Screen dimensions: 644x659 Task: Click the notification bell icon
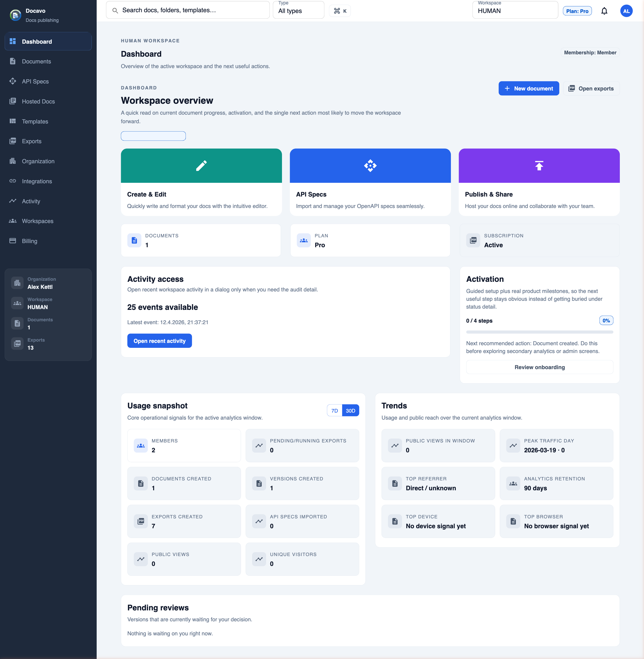[604, 11]
